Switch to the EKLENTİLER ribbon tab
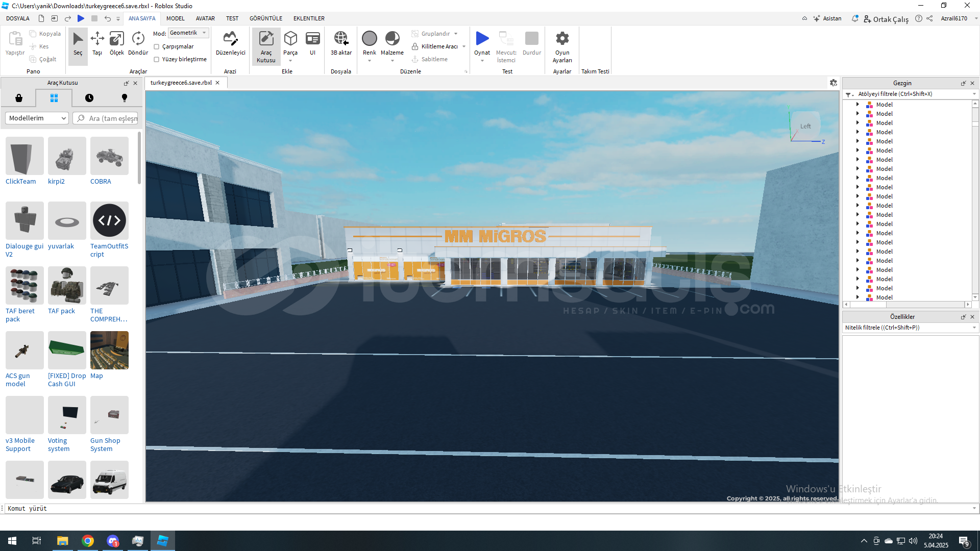 [x=309, y=18]
